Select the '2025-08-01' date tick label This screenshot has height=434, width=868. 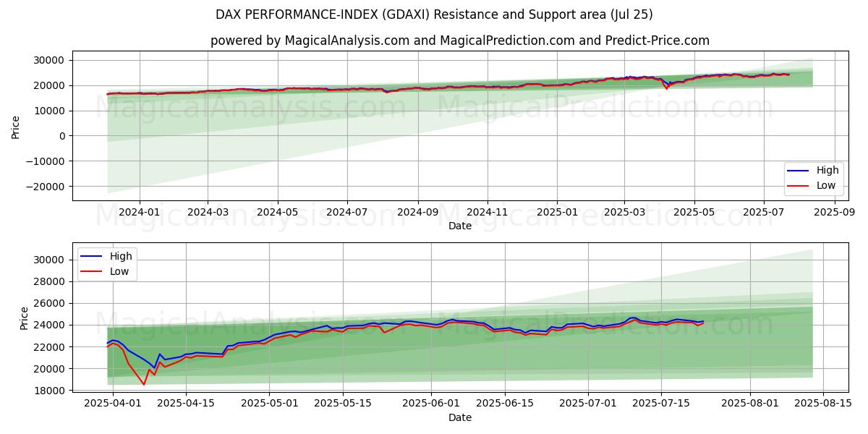pyautogui.click(x=749, y=404)
